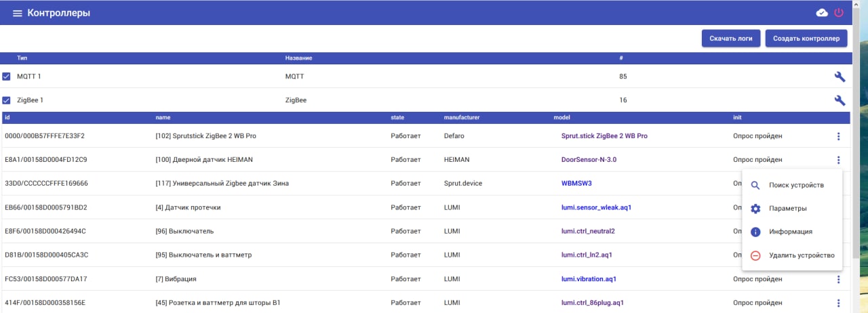Open wrench settings for ZigBee controller
This screenshot has width=868, height=313.
pyautogui.click(x=840, y=100)
